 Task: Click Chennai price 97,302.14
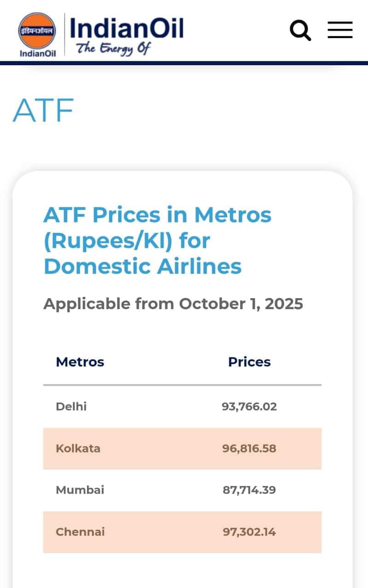pos(249,532)
